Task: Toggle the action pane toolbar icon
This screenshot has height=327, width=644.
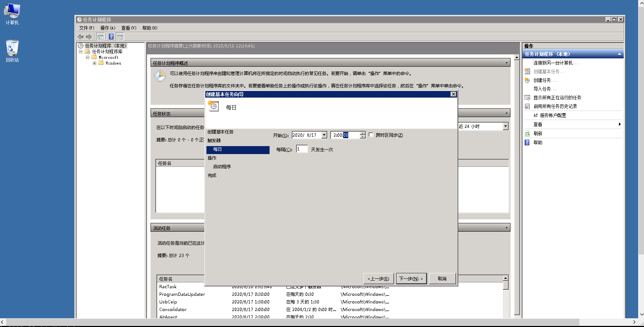Action: (x=120, y=37)
